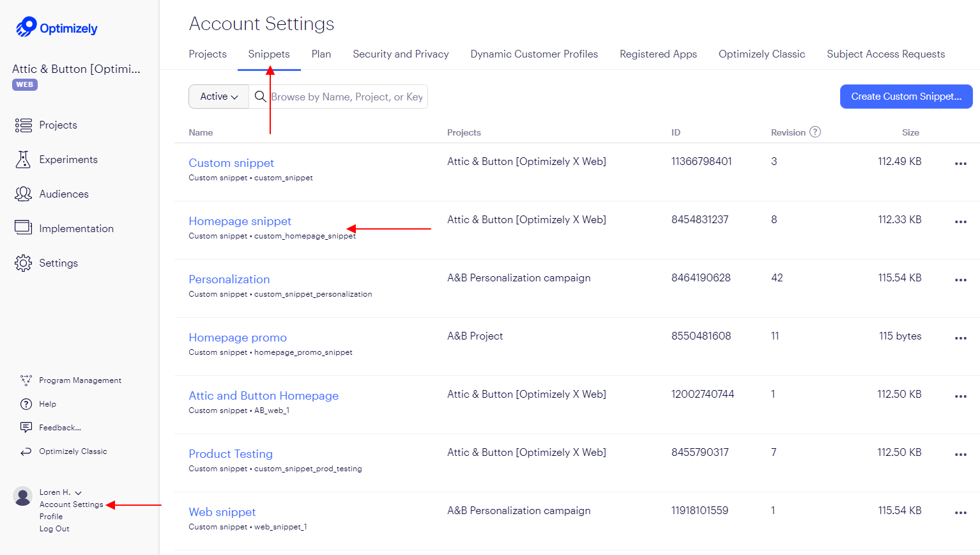The image size is (980, 555).
Task: Open the Attic and Button Homepage link
Action: (263, 396)
